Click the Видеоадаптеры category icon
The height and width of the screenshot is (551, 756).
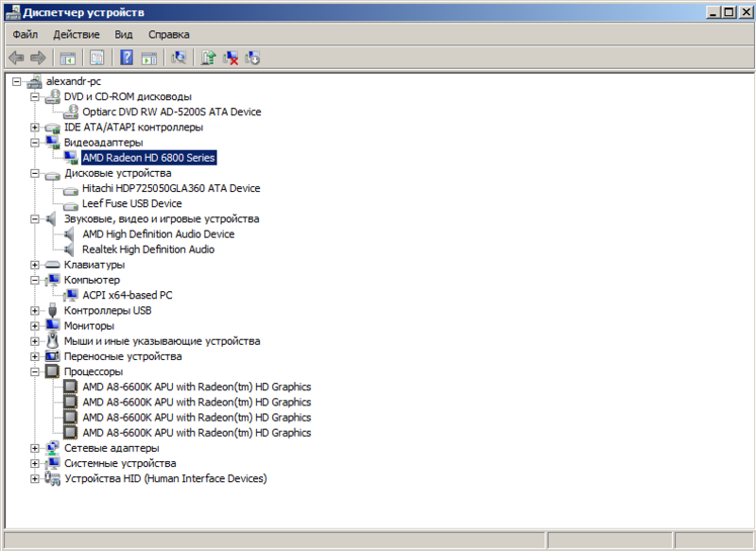coord(53,142)
